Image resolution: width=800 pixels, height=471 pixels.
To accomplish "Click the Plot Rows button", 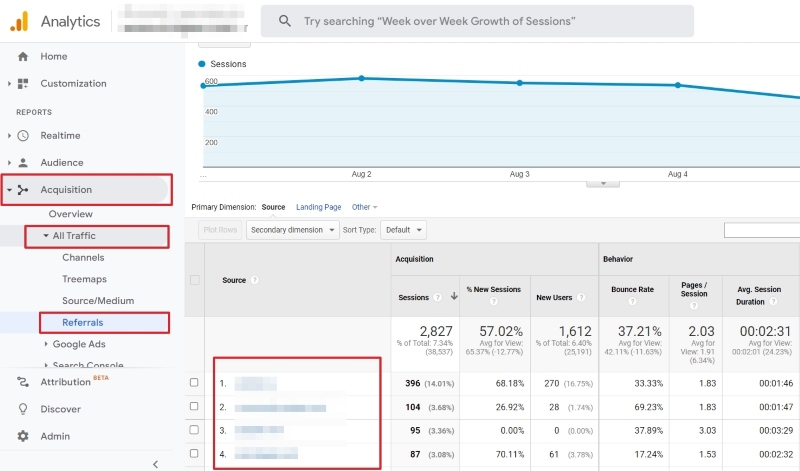I will tap(220, 230).
